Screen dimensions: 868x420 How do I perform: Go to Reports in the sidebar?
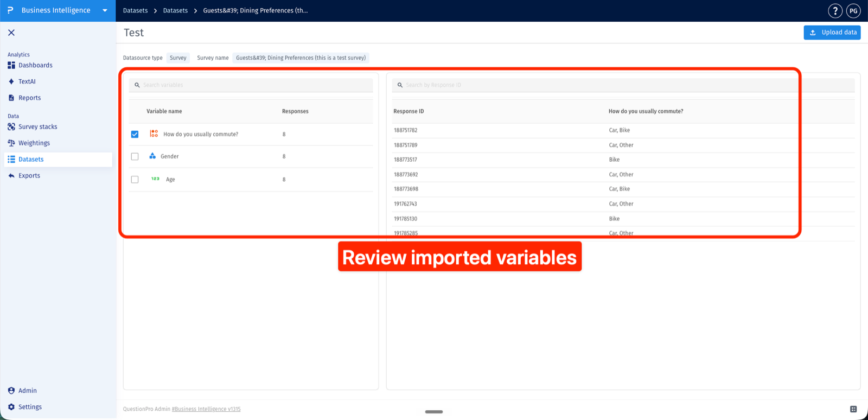coord(29,98)
